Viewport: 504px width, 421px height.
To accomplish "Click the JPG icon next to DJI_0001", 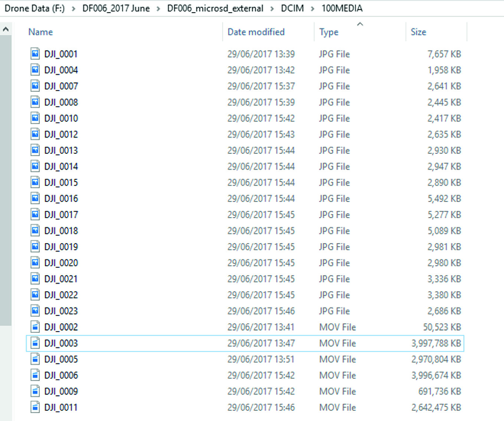I will pyautogui.click(x=35, y=54).
